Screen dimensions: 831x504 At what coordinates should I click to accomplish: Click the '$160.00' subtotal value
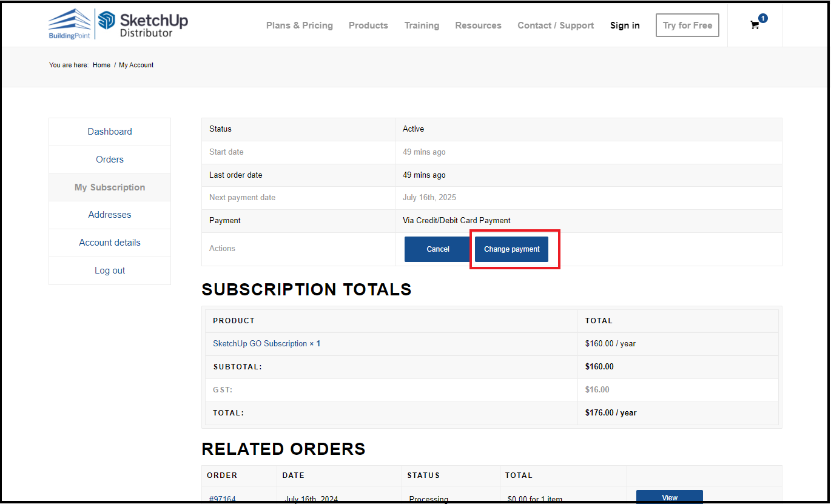(599, 366)
